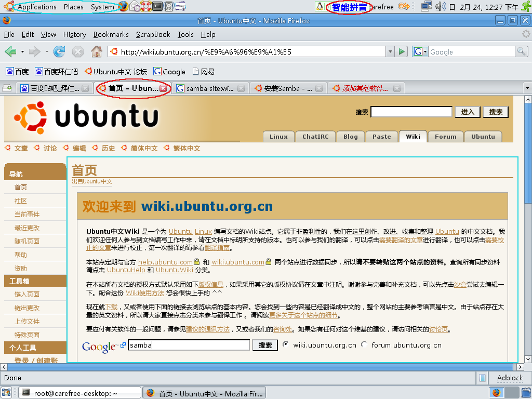
Task: Click the show desktop icon in bottom panel
Action: pos(6,393)
